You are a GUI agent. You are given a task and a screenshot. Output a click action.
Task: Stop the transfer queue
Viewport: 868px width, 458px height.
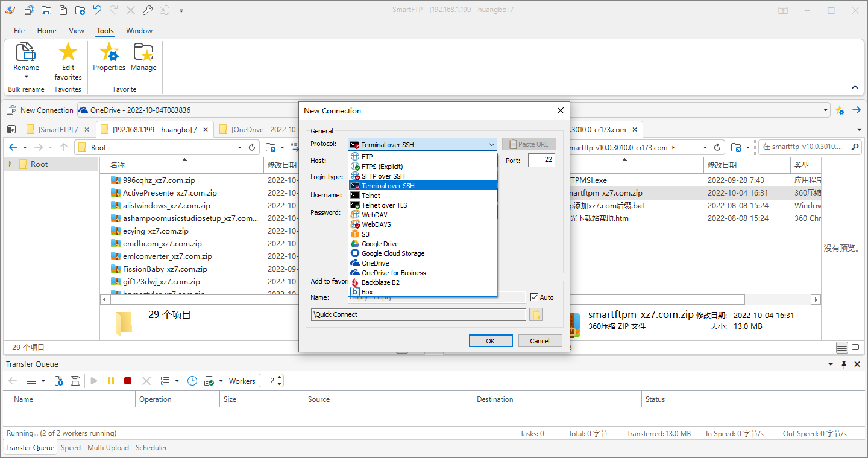coord(128,381)
